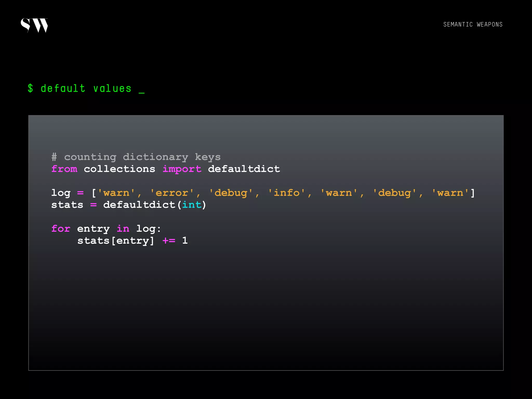Screen dimensions: 532x399
Task: Click the 'error' string in the list
Action: (172, 193)
